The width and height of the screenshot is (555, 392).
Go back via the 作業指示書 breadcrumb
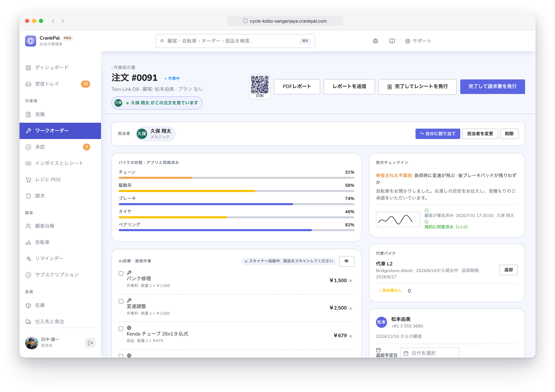click(123, 68)
